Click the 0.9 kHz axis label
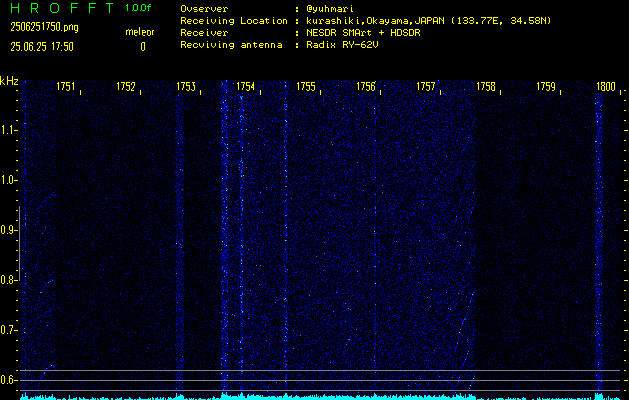The width and height of the screenshot is (629, 400). [7, 230]
